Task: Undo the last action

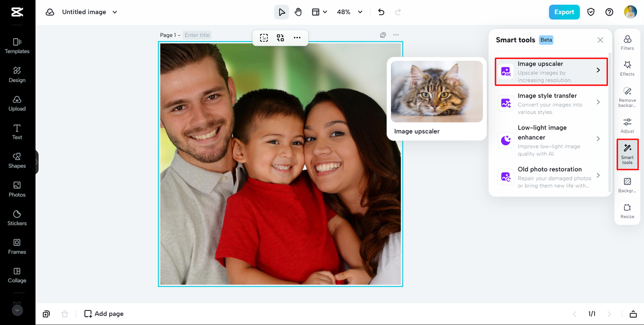Action: coord(381,12)
